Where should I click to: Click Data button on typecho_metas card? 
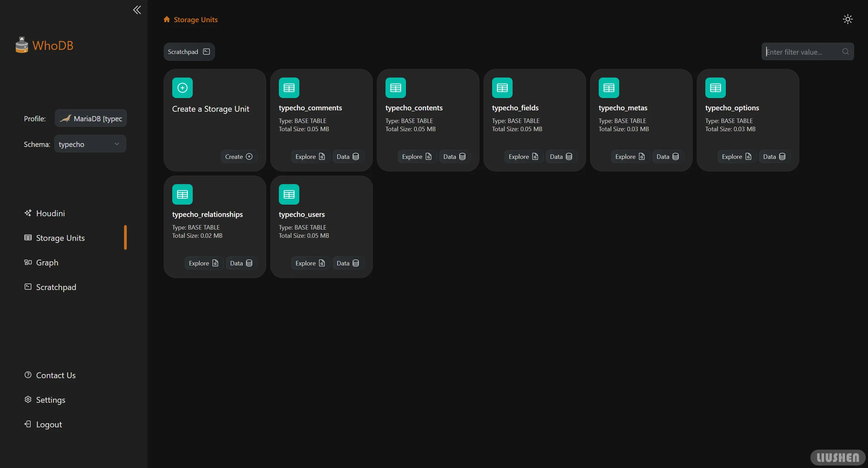(667, 156)
